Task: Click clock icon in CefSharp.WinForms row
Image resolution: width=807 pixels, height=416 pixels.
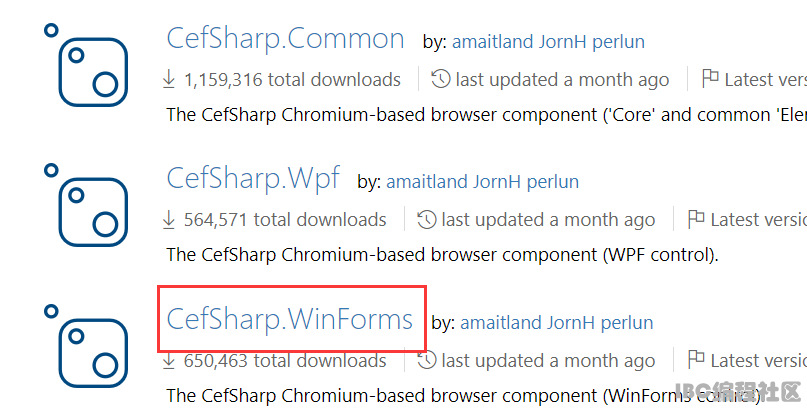Action: (x=427, y=360)
